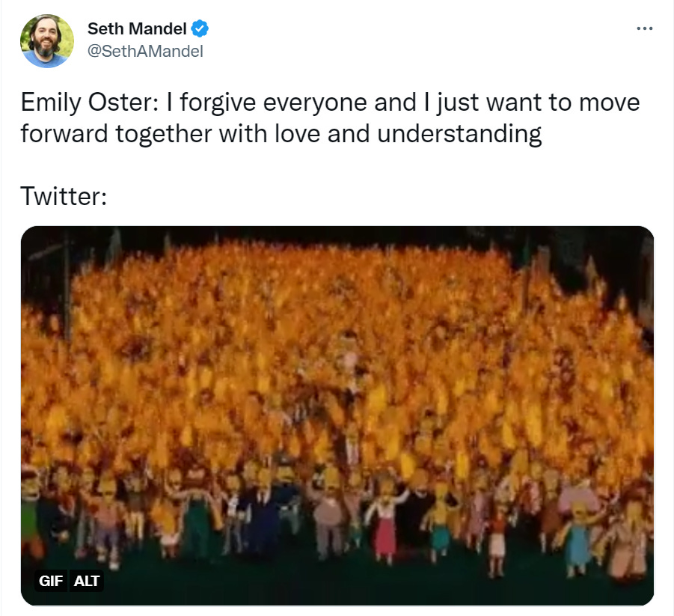Click "forward together with love and understanding" text
The height and width of the screenshot is (616, 674).
[281, 134]
